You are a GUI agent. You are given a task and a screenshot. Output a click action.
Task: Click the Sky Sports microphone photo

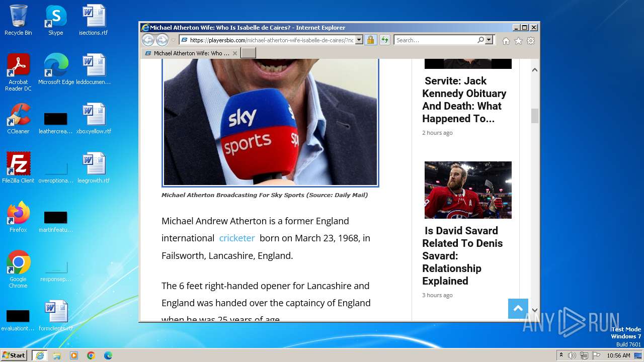(x=270, y=122)
